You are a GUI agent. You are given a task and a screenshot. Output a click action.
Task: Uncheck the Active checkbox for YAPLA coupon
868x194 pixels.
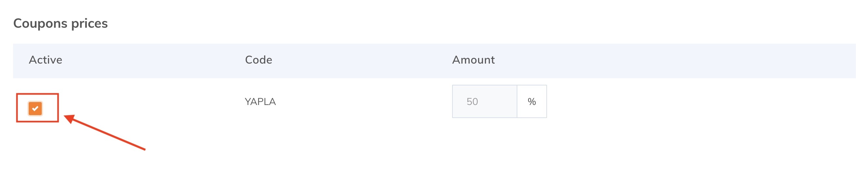(35, 109)
